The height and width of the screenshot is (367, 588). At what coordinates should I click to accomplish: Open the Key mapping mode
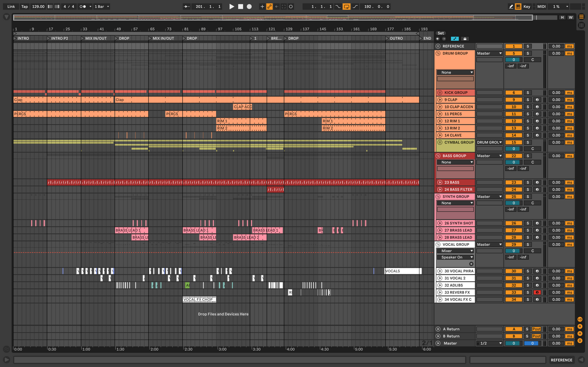[527, 7]
